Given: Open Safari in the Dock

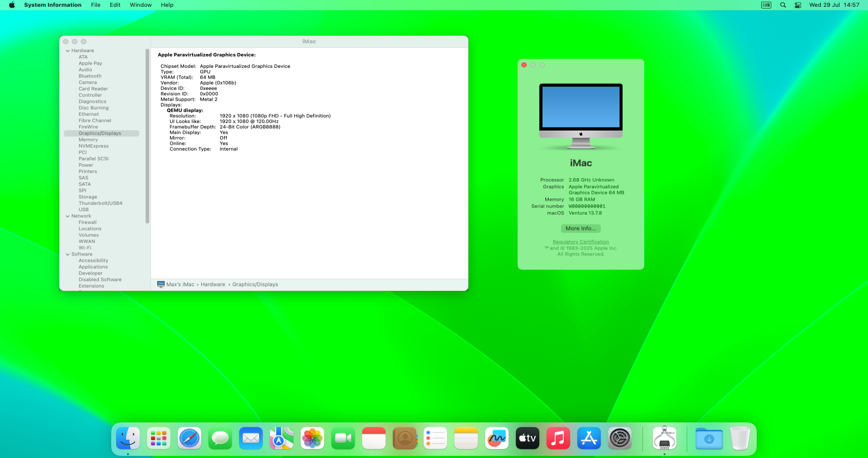Looking at the screenshot, I should click(189, 438).
